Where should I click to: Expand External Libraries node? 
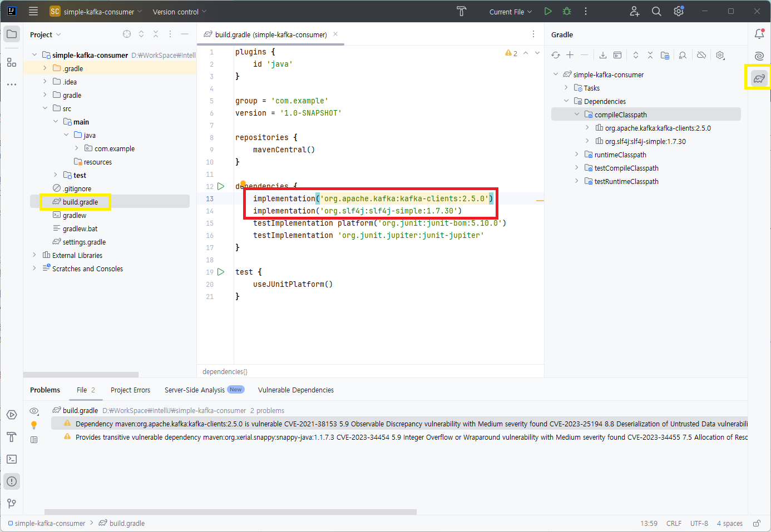point(34,255)
